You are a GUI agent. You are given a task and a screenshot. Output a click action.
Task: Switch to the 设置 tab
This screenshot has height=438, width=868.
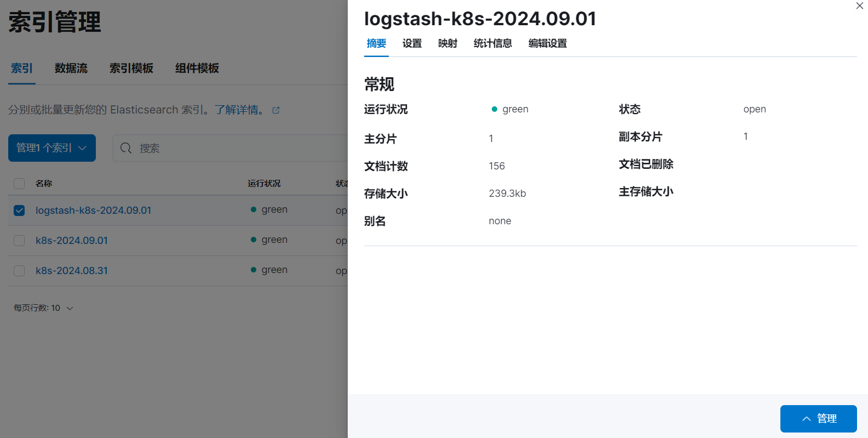(x=412, y=43)
